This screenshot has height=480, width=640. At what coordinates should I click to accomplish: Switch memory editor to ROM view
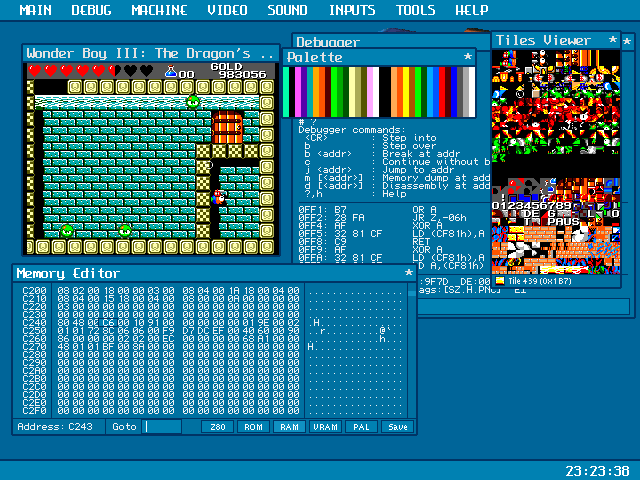point(253,427)
